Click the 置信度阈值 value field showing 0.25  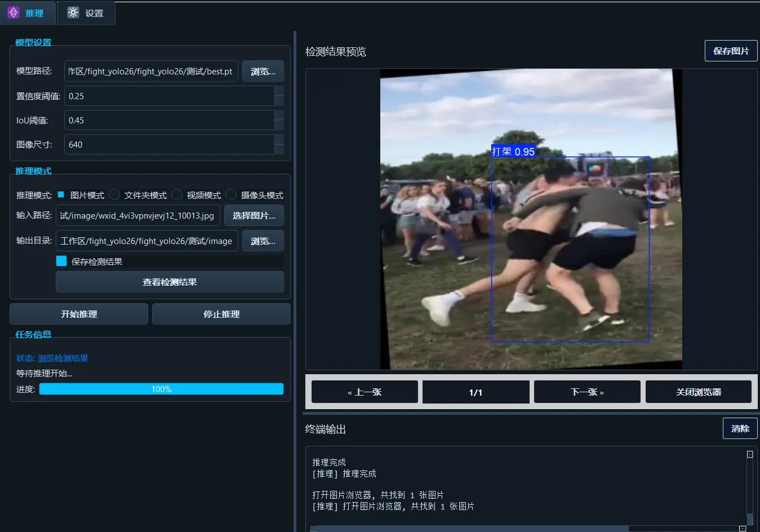coord(170,96)
